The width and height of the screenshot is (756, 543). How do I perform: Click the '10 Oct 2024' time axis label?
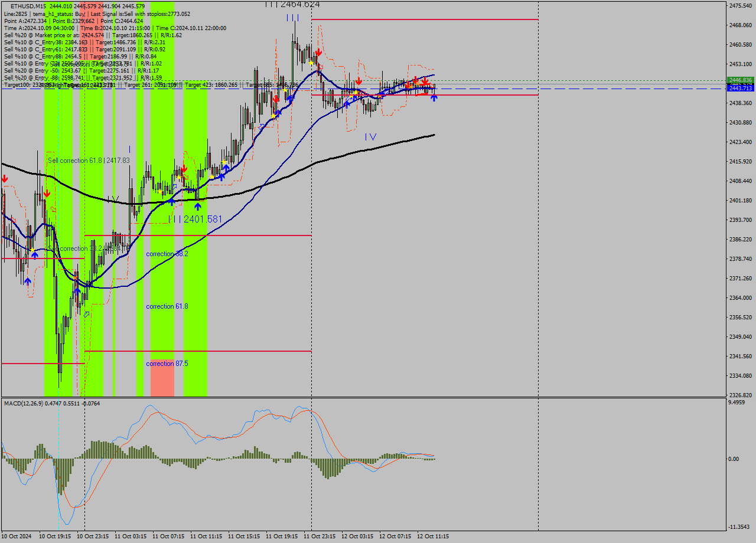click(16, 537)
